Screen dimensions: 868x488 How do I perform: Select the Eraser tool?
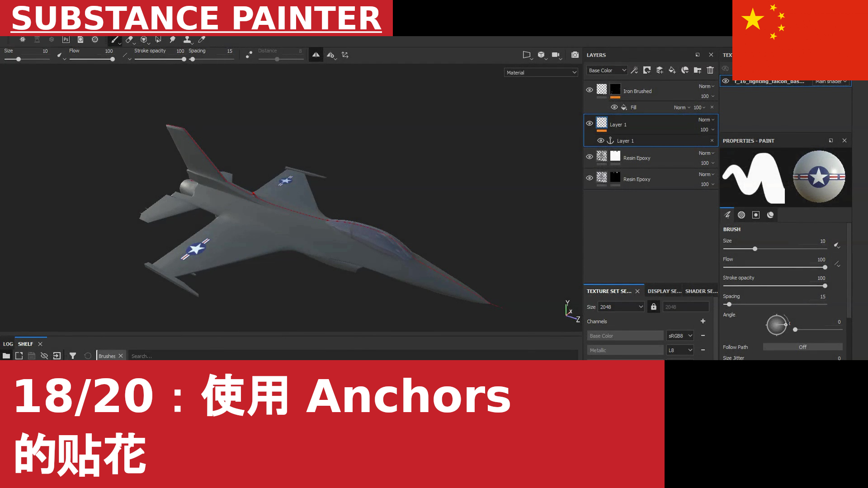click(x=129, y=40)
